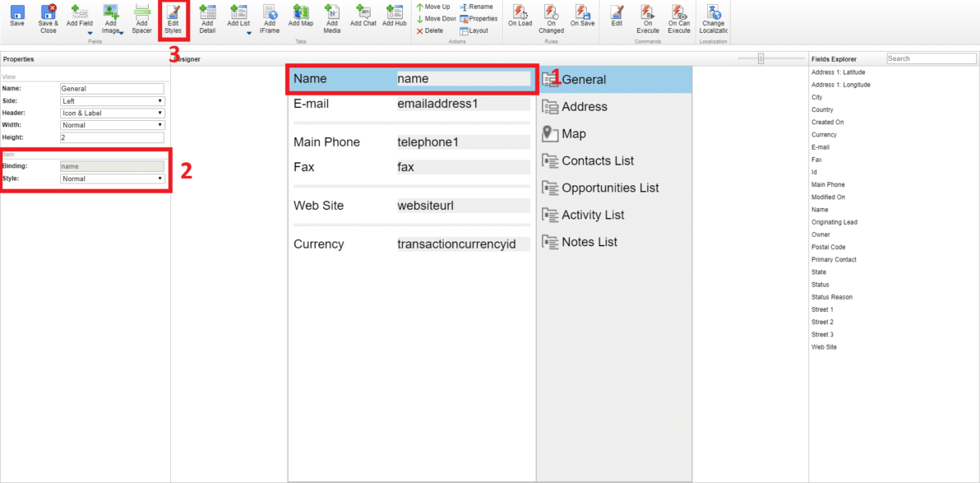
Task: Insert an IFrame using Add IFrame
Action: tap(270, 16)
